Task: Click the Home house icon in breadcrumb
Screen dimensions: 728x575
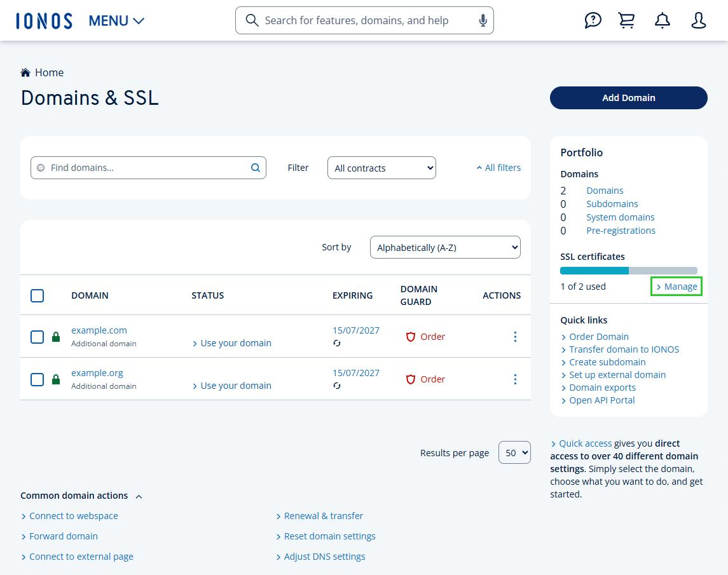Action: pos(25,72)
